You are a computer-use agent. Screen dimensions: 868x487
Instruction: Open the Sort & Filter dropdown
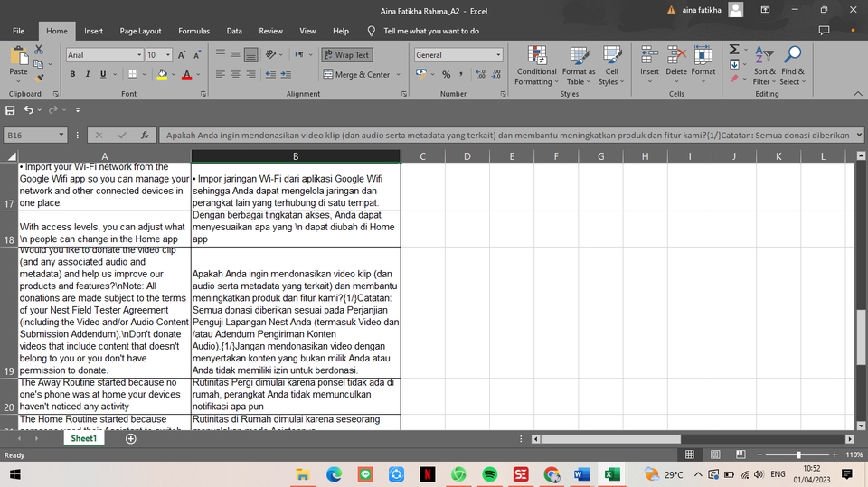pyautogui.click(x=765, y=66)
